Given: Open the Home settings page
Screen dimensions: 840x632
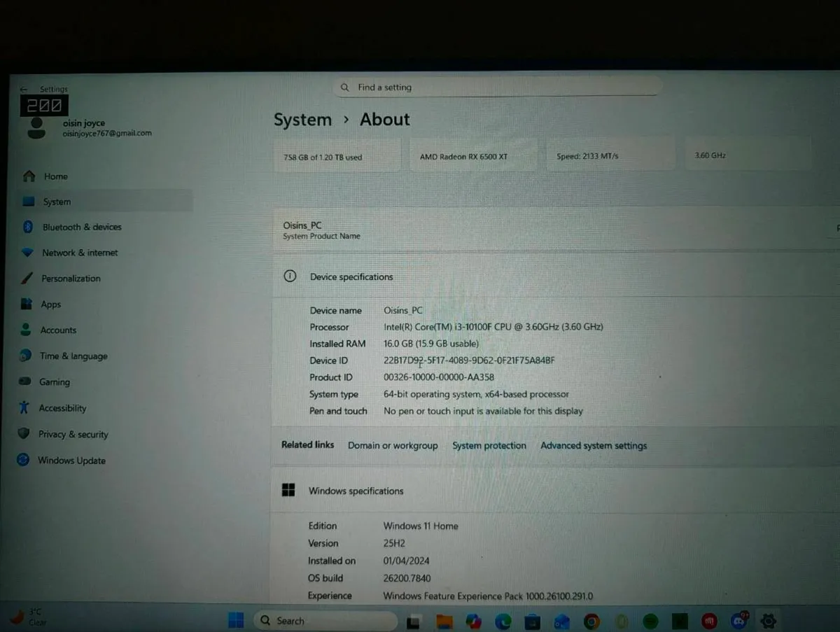Looking at the screenshot, I should [55, 176].
